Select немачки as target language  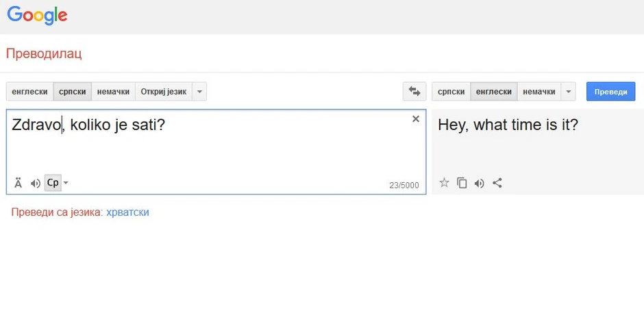click(x=538, y=91)
